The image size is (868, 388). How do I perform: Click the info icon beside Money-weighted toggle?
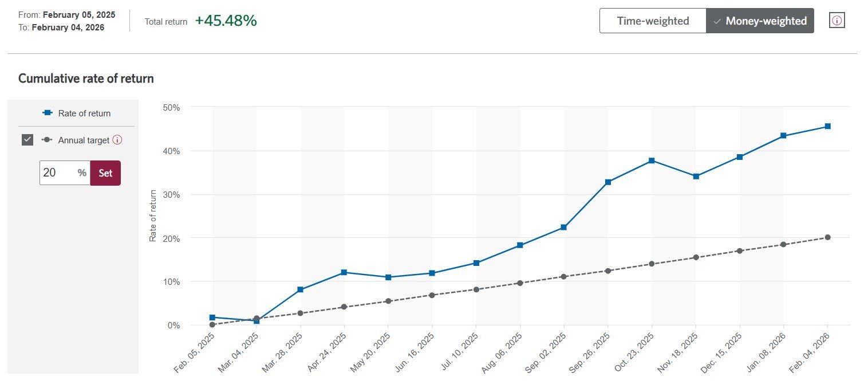click(x=837, y=21)
